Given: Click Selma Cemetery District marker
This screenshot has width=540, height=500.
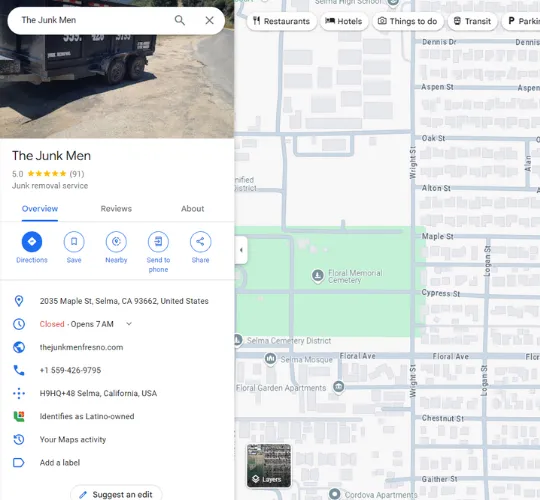Looking at the screenshot, I should coord(238,340).
